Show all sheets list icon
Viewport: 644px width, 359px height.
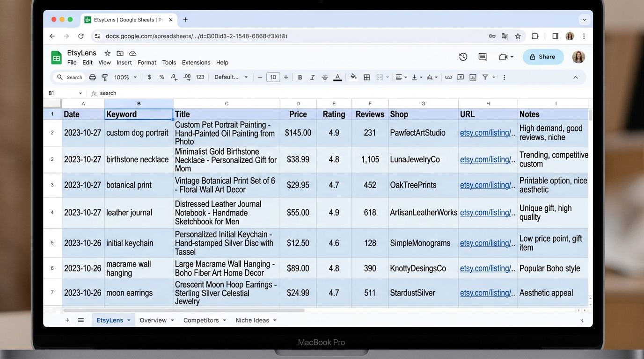click(x=81, y=320)
